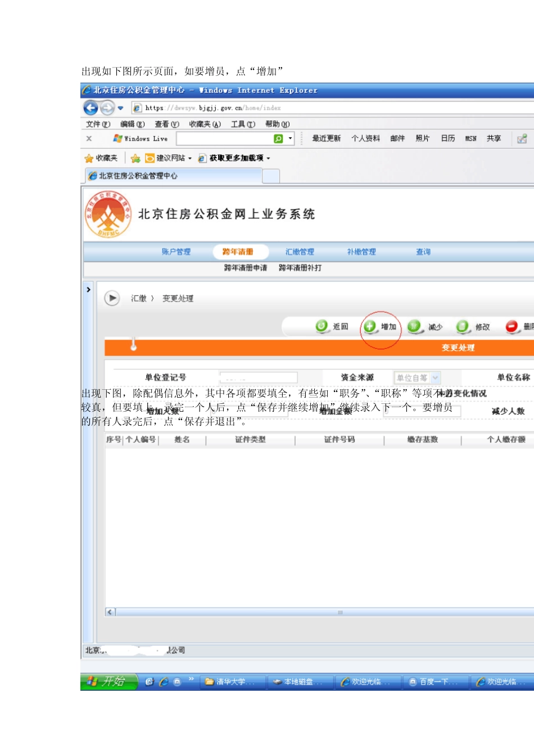This screenshot has height=756, width=534.
Task: Click the red delete minus icon
Action: (512, 326)
